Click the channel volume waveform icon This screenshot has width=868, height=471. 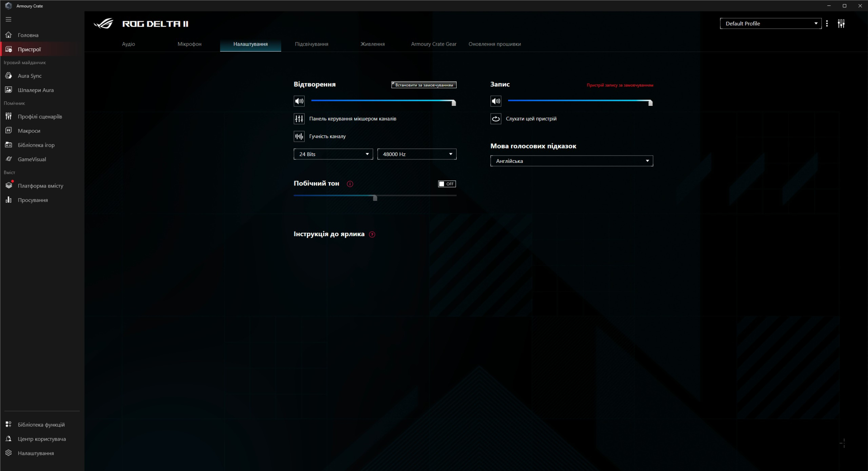pyautogui.click(x=299, y=136)
